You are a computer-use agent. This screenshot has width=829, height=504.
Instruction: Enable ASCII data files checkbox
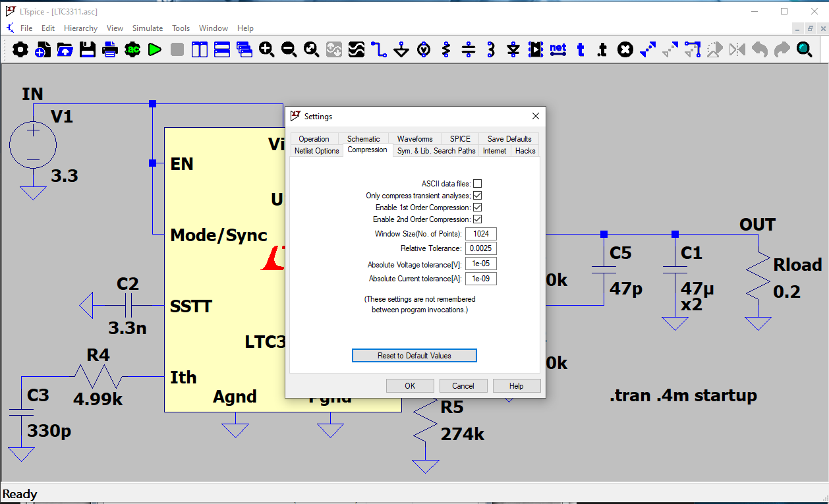[x=478, y=184]
